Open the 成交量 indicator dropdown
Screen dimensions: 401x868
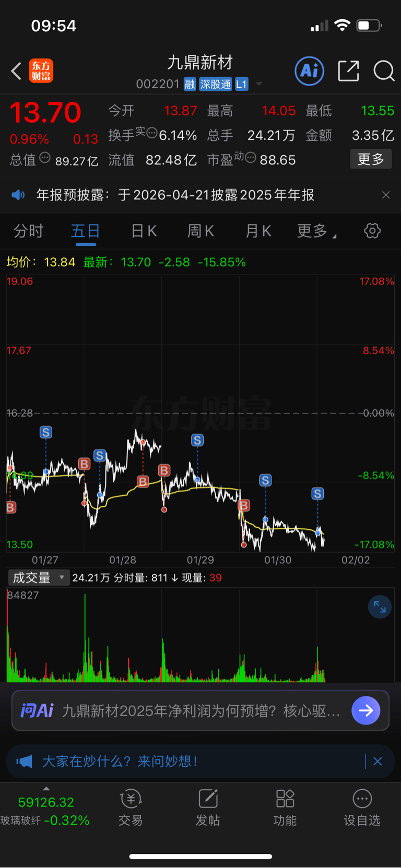(39, 577)
